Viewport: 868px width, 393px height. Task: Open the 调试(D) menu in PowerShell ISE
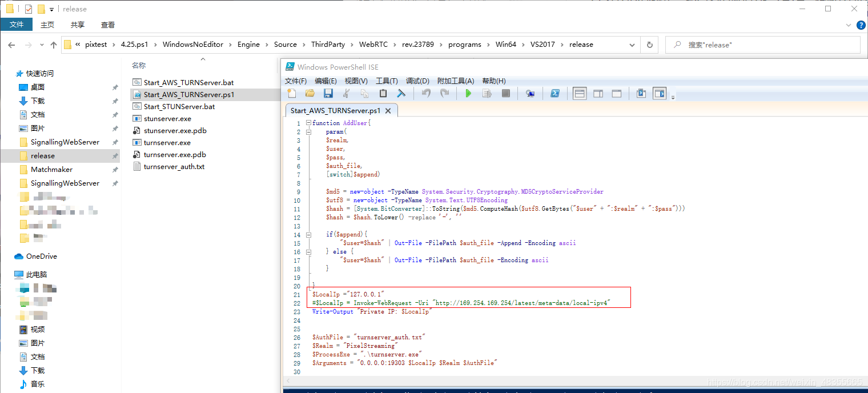(x=417, y=81)
